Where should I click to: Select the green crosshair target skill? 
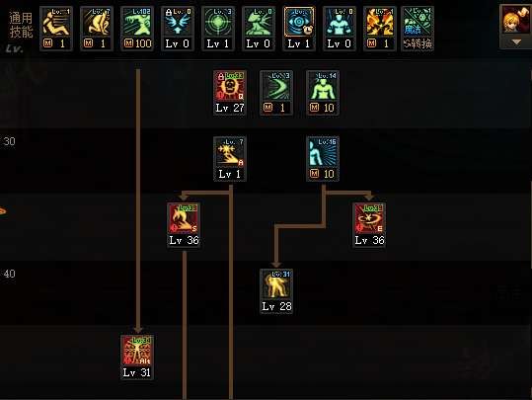(218, 22)
